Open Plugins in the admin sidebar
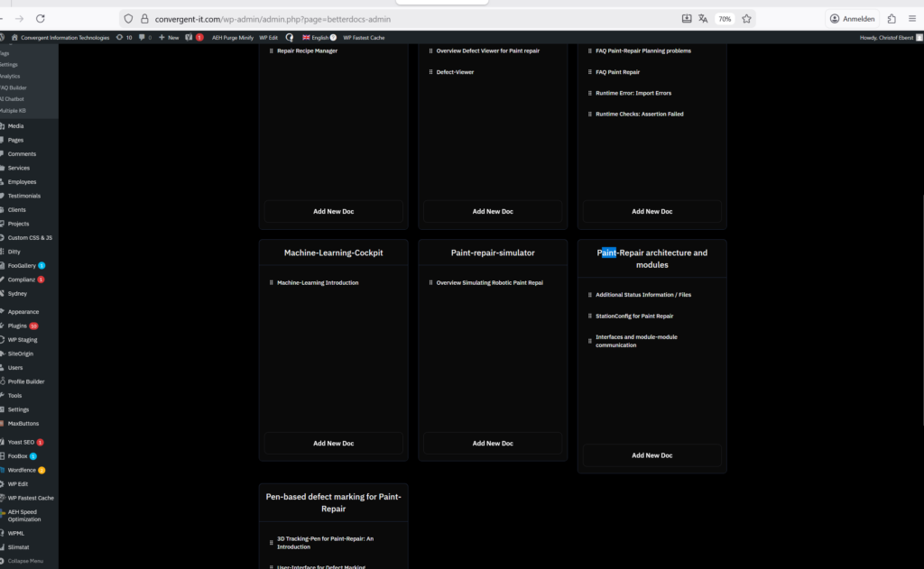The width and height of the screenshot is (924, 569). [x=18, y=326]
